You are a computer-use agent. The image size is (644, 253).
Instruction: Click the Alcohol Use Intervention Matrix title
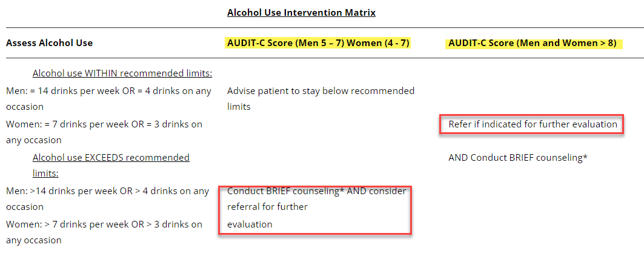click(x=301, y=12)
